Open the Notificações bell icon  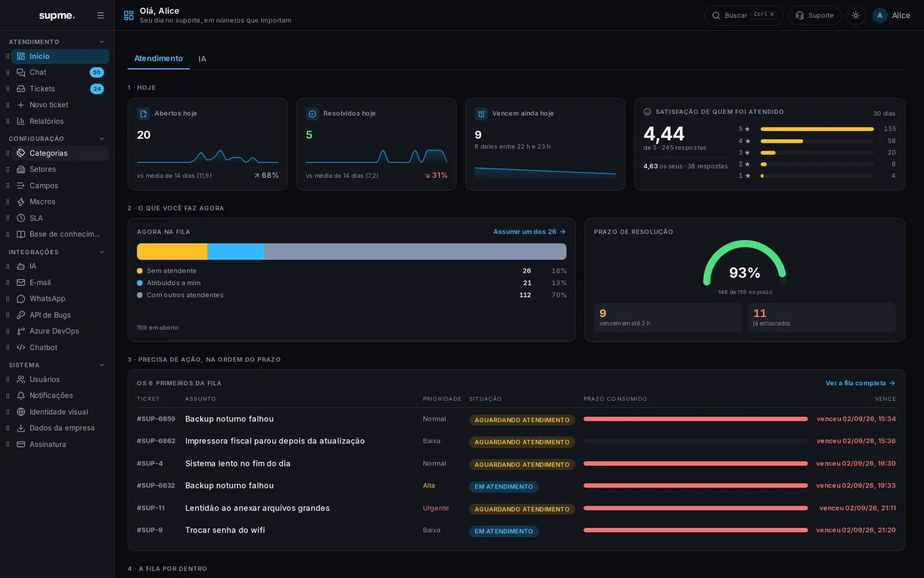pos(21,395)
